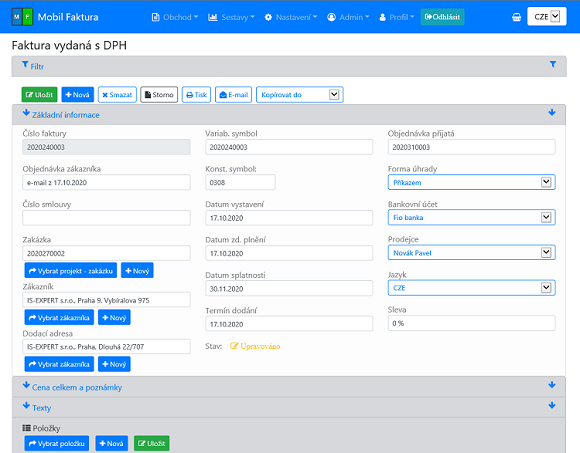The image size is (580, 453).
Task: Click Smazat delete button
Action: [x=117, y=95]
